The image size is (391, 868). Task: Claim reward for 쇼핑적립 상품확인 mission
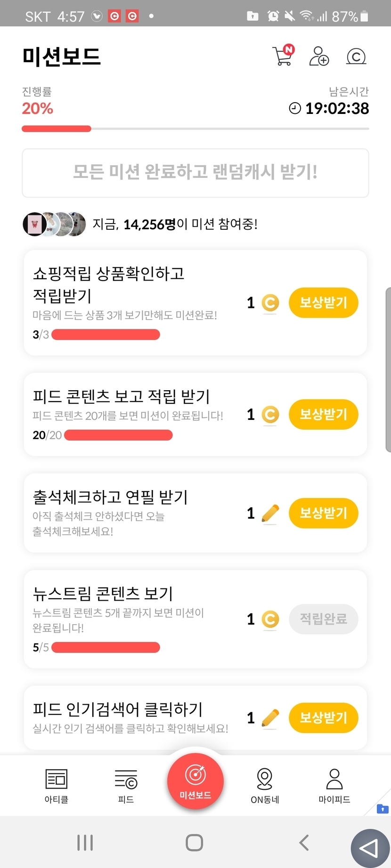323,303
